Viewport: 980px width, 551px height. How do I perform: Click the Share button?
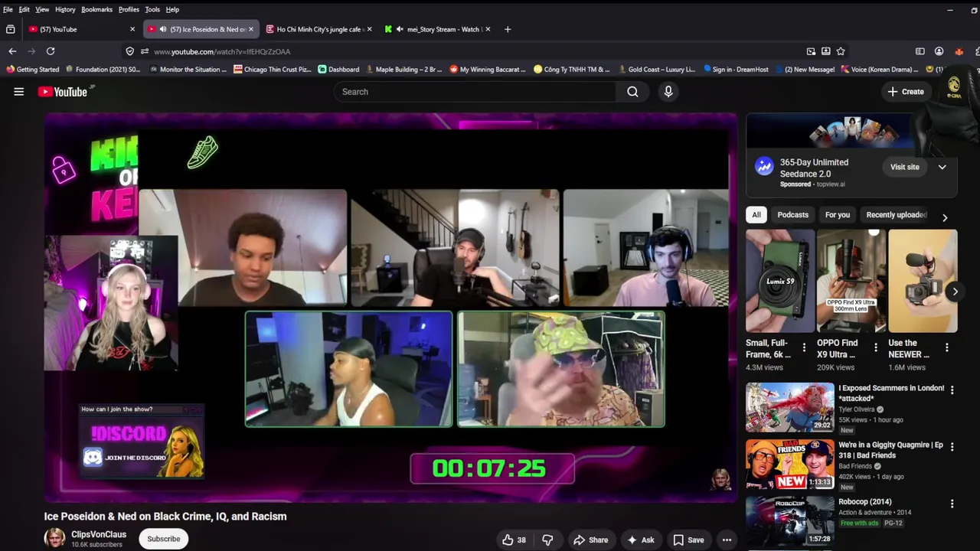coord(590,540)
